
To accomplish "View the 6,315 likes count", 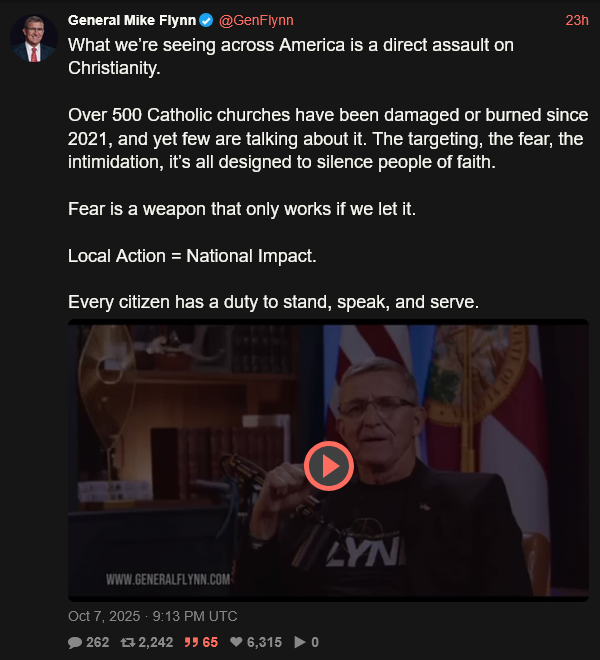I will (264, 642).
